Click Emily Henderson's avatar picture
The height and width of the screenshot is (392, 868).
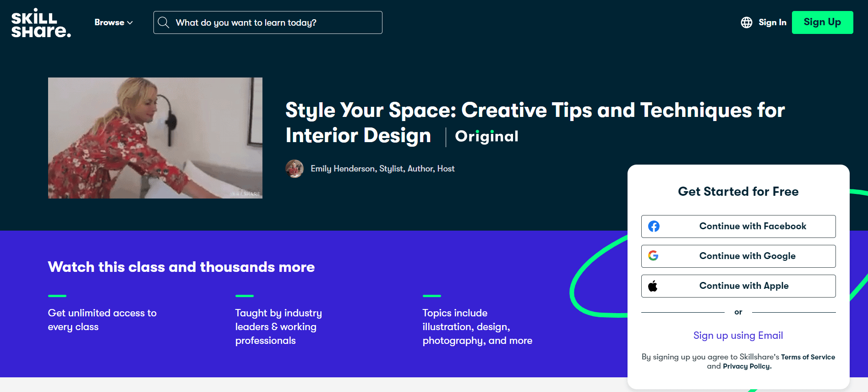pyautogui.click(x=295, y=169)
